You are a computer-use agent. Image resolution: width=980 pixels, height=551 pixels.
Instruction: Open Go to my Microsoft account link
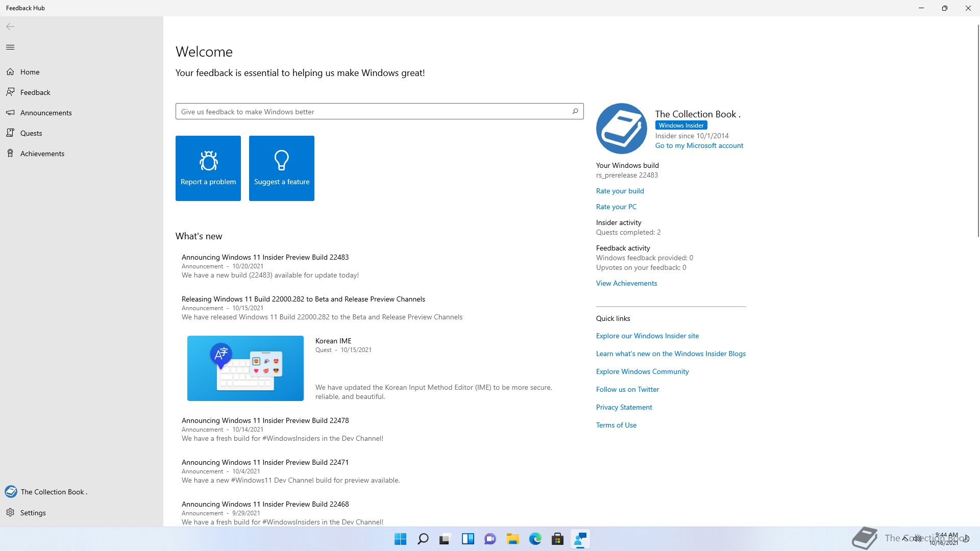pos(699,145)
